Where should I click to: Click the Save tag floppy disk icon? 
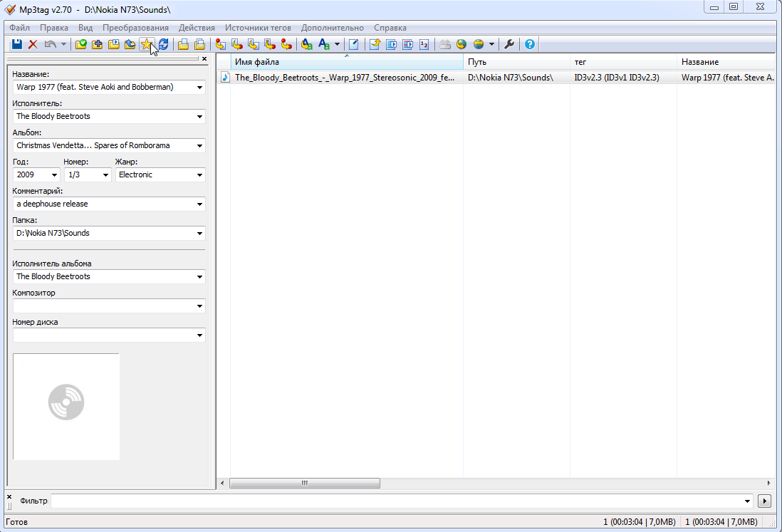(17, 44)
